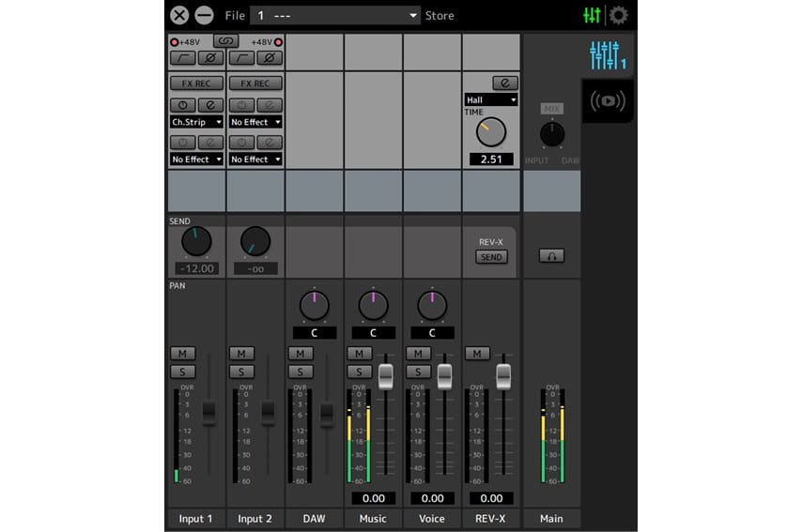
Task: Solo the Voice channel
Action: pos(418,372)
